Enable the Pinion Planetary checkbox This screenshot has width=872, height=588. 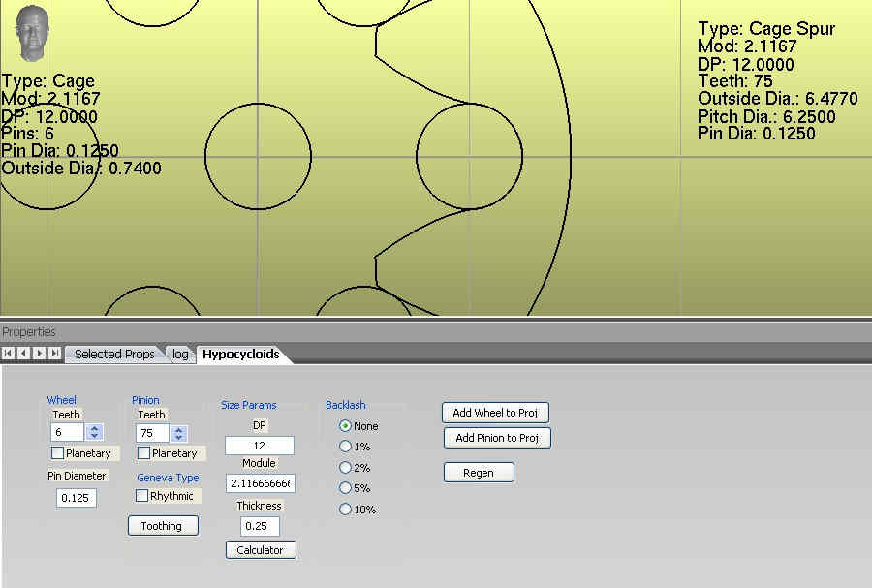143,453
